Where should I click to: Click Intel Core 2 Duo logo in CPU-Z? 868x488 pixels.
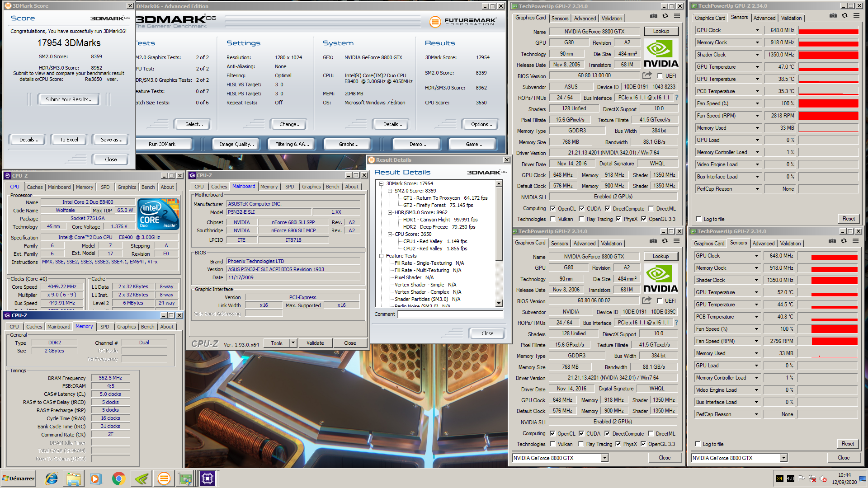[x=158, y=214]
